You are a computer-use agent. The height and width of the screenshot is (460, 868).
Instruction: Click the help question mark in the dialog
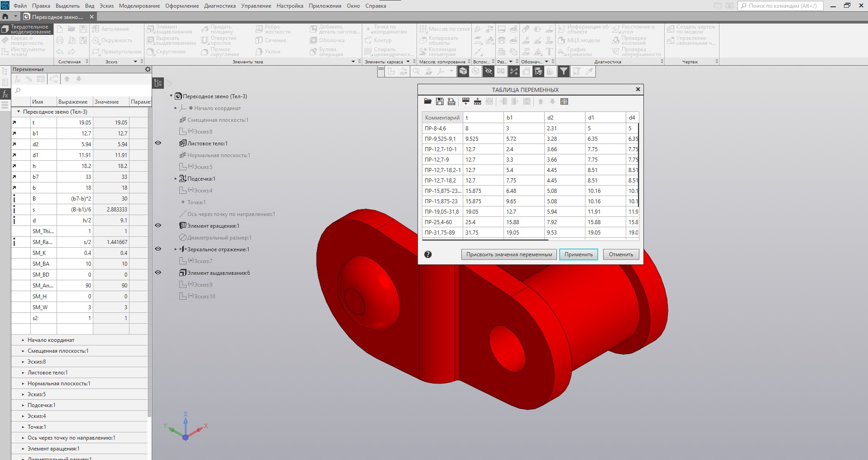[x=428, y=254]
